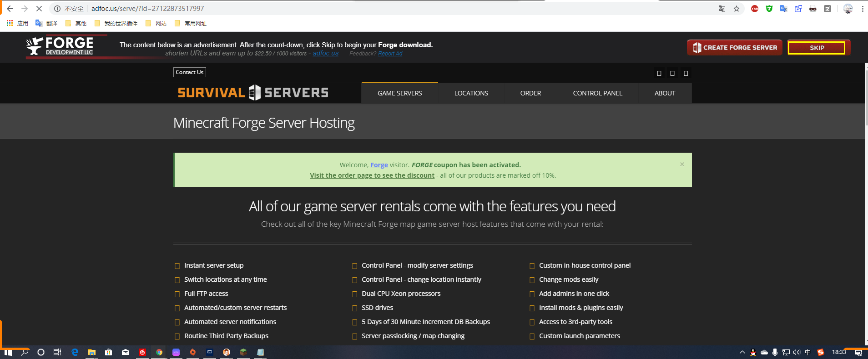868x359 pixels.
Task: Open the blue window-shortcut extension
Action: click(x=798, y=9)
